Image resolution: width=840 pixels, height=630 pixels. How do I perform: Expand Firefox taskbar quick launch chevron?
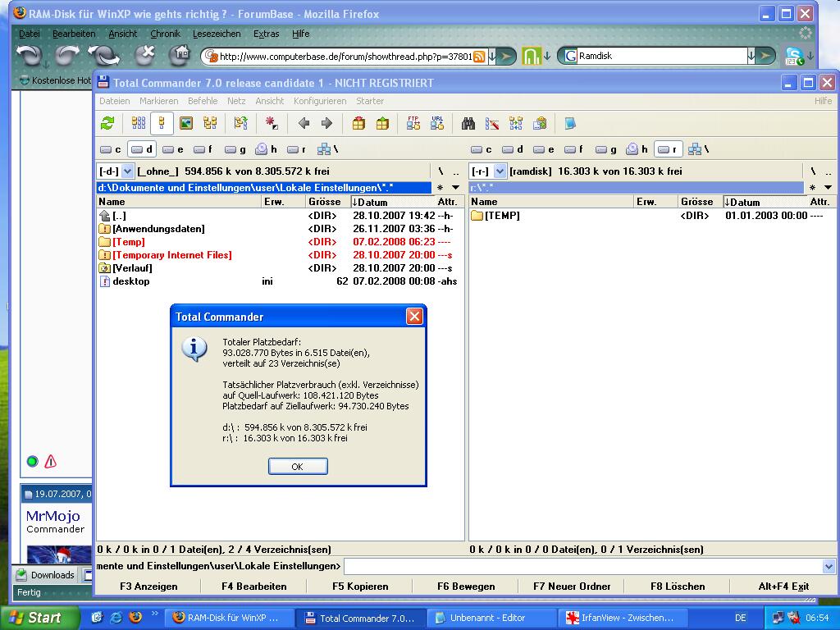155,614
